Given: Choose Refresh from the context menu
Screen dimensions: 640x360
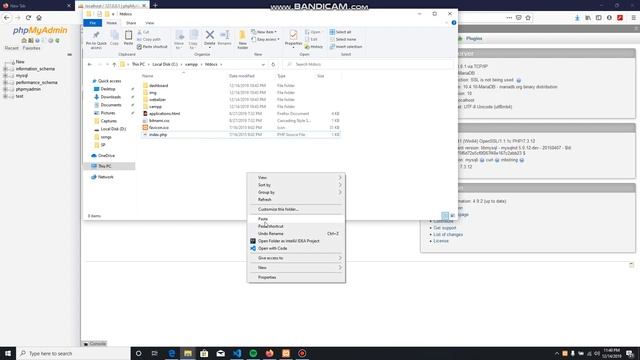Looking at the screenshot, I should coord(296,200).
